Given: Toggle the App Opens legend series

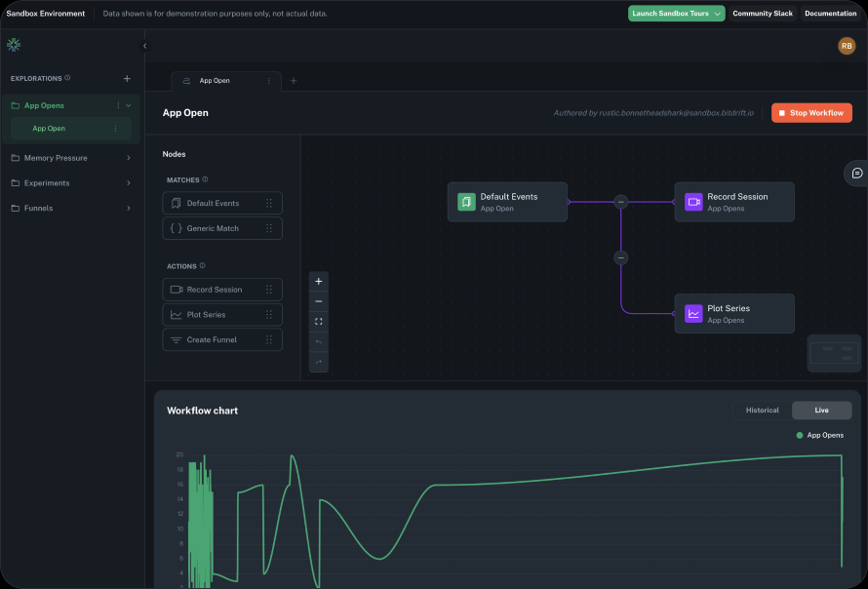Looking at the screenshot, I should (819, 435).
